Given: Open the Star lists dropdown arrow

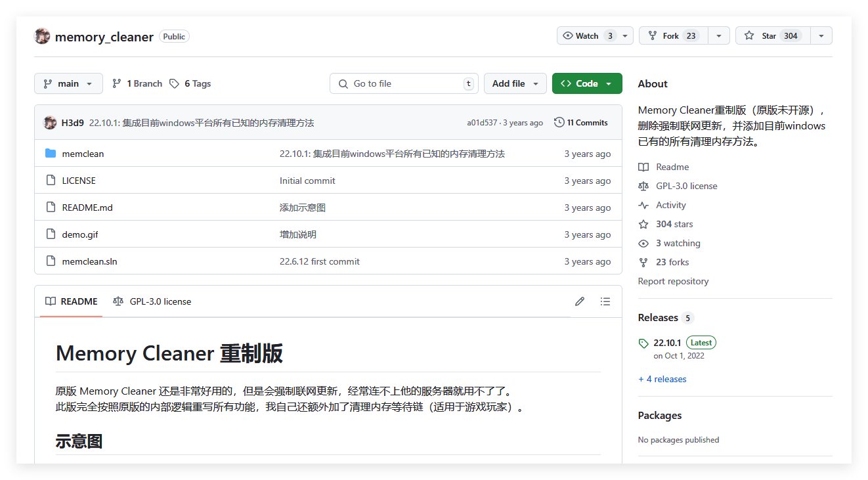Looking at the screenshot, I should (x=821, y=35).
